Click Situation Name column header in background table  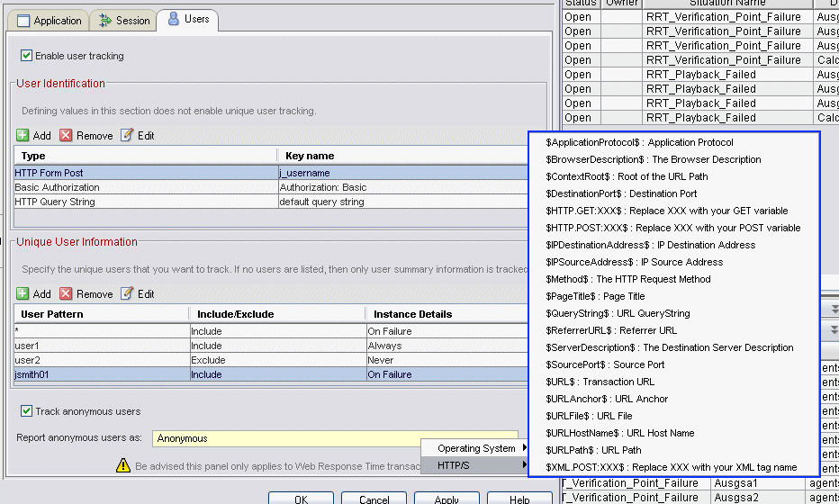[x=727, y=4]
